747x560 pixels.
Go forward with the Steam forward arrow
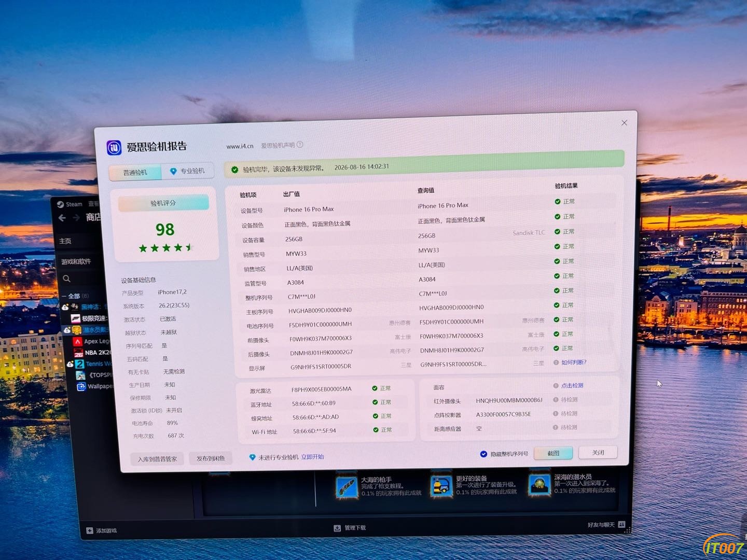coord(76,218)
